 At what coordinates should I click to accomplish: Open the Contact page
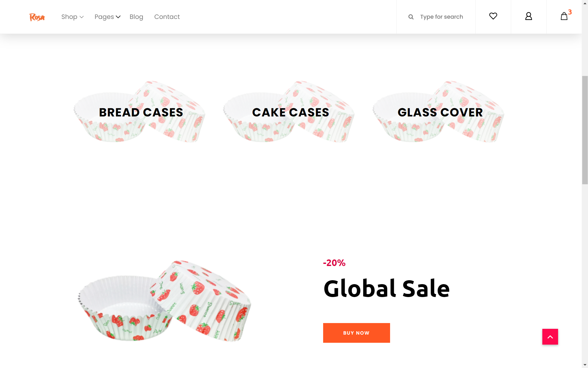point(167,17)
